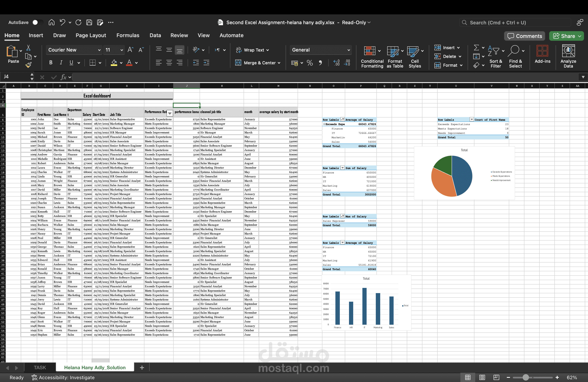This screenshot has width=588, height=382.
Task: Toggle Page Break Preview in status bar
Action: click(496, 377)
